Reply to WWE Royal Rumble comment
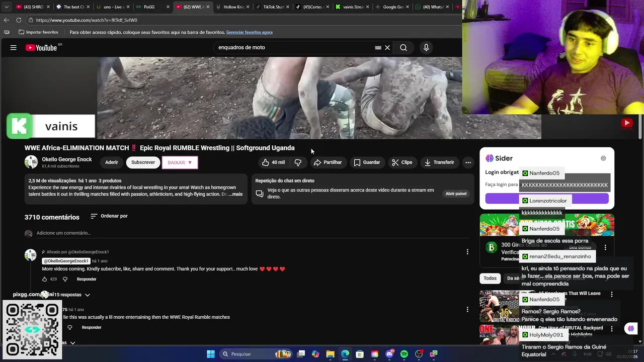Viewport: 644px width, 362px height. coord(92,327)
